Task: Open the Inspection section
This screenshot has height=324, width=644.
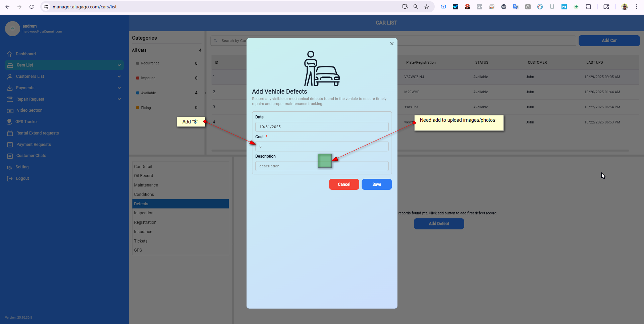Action: 144,213
